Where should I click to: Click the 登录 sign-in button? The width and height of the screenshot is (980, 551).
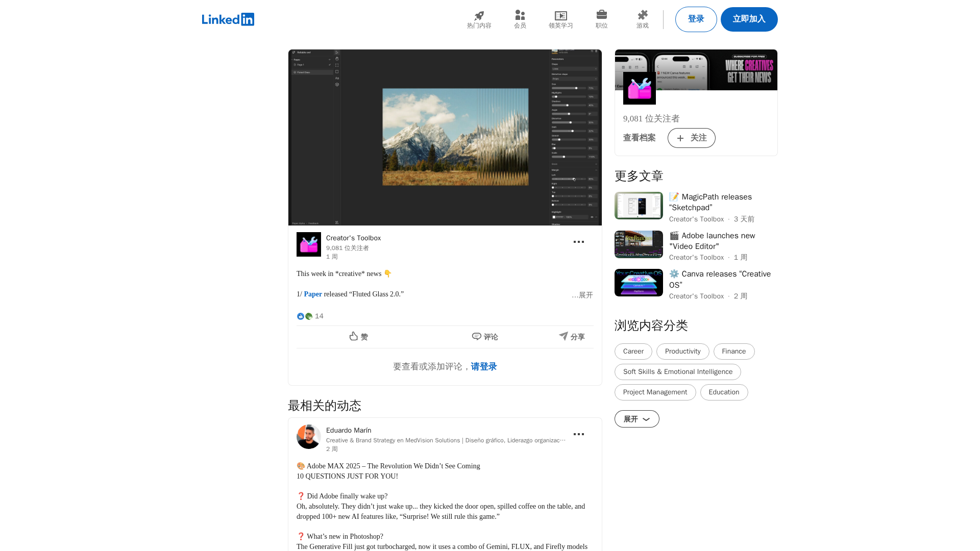(696, 19)
